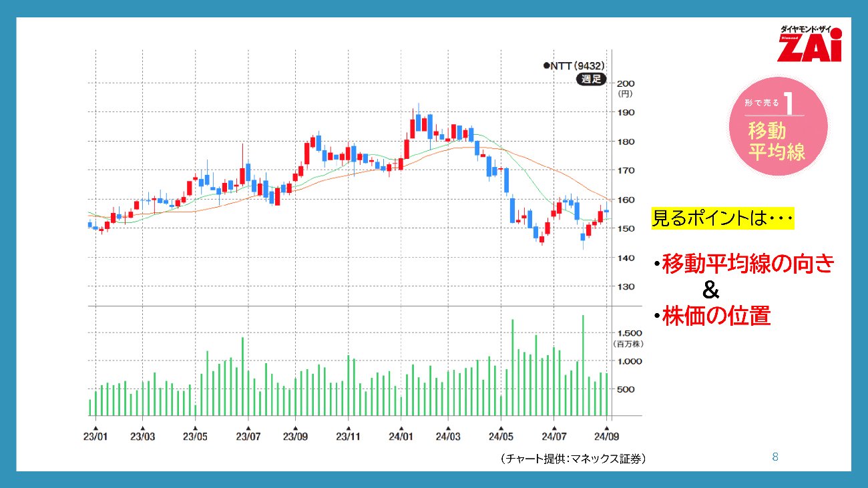
Task: Click the slide page number 8
Action: pyautogui.click(x=775, y=457)
